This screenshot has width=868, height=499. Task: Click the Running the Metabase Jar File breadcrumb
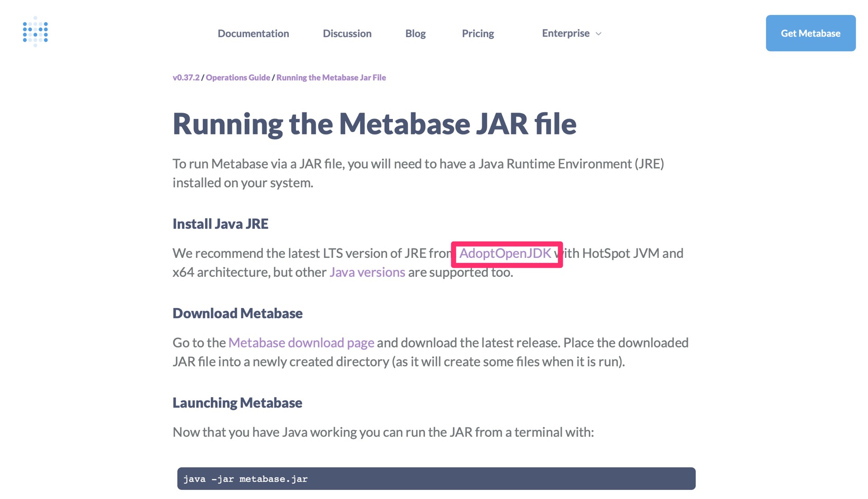[x=331, y=77]
